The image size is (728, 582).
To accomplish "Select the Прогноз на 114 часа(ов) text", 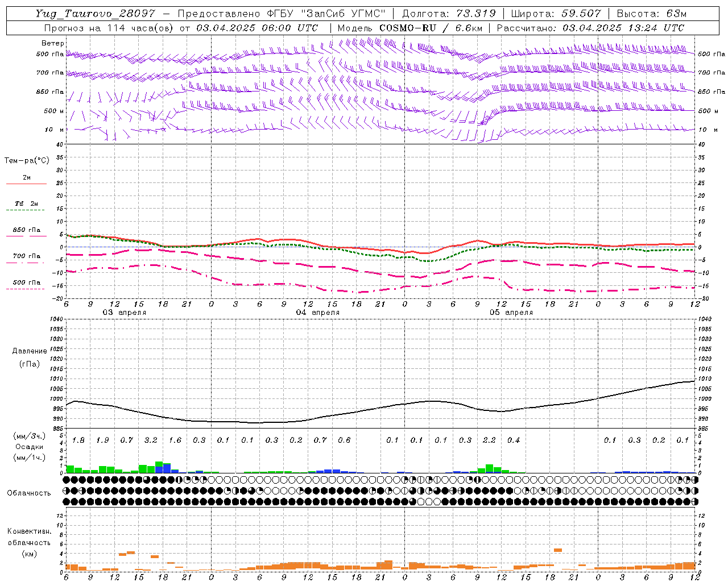I will tap(109, 28).
